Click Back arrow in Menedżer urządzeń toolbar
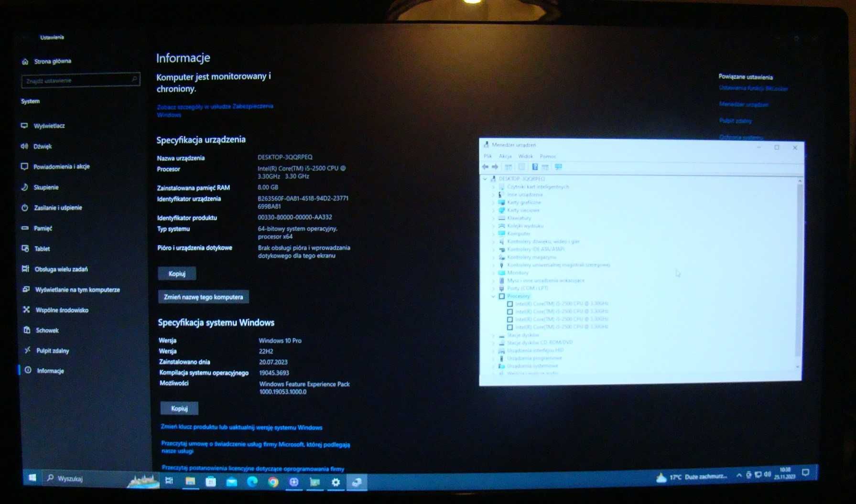The height and width of the screenshot is (504, 856). 486,167
